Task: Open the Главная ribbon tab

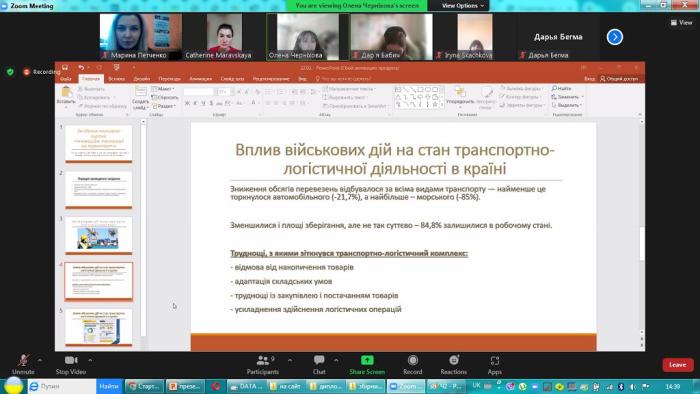Action: click(x=91, y=79)
